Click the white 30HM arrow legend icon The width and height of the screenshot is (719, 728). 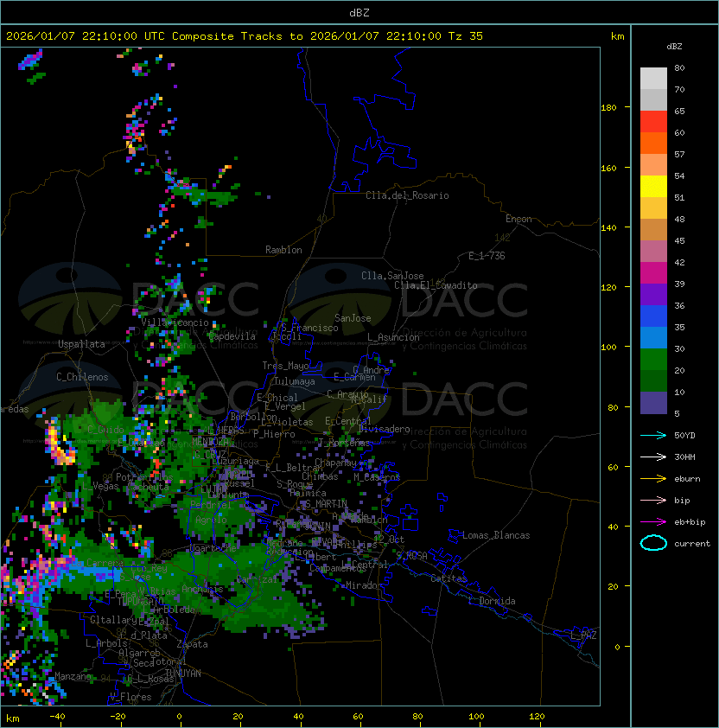pos(653,457)
